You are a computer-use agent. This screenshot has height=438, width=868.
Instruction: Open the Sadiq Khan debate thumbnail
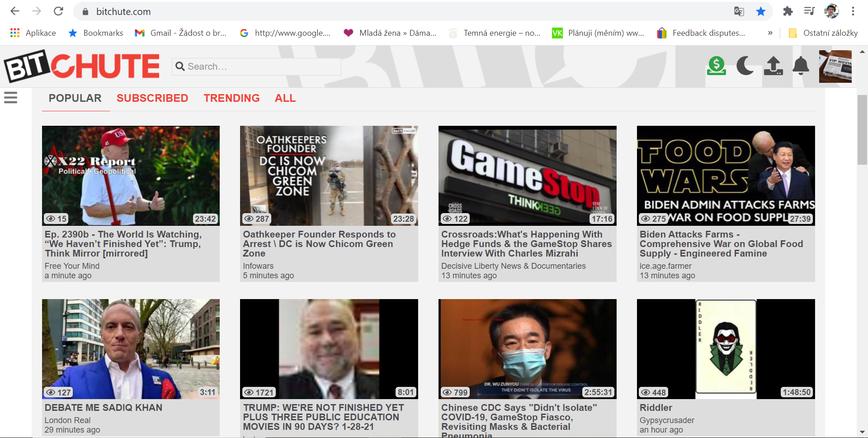[131, 349]
